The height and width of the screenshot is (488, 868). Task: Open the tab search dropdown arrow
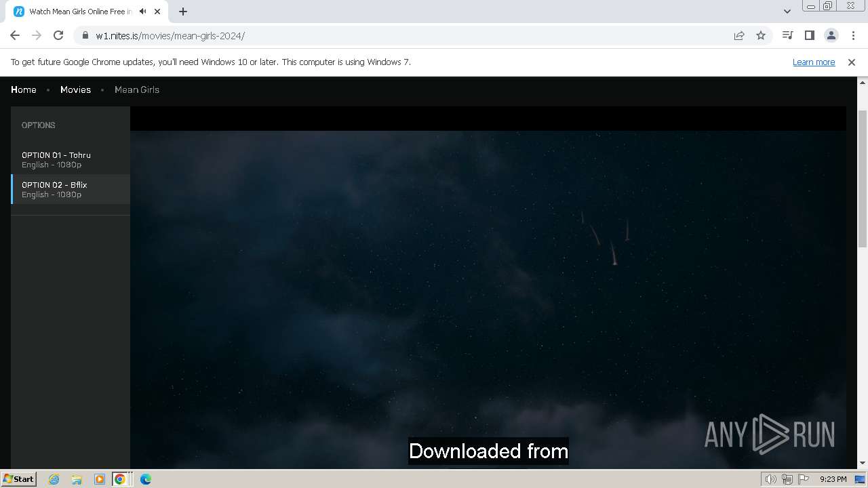tap(787, 12)
